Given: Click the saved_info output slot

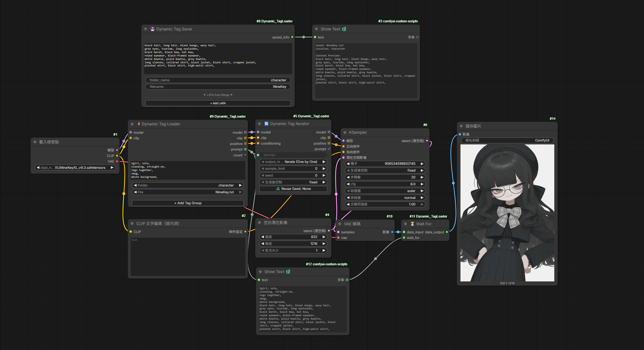Looking at the screenshot, I should (x=292, y=37).
